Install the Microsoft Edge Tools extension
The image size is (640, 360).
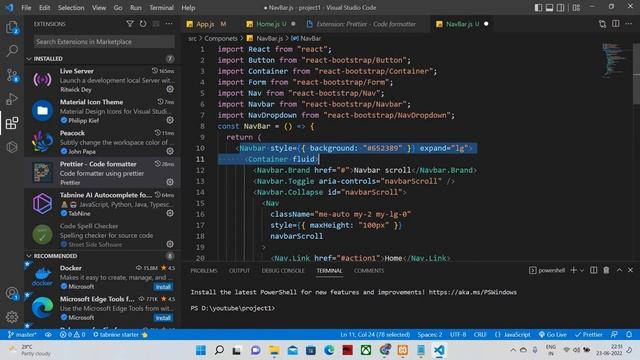(x=163, y=318)
